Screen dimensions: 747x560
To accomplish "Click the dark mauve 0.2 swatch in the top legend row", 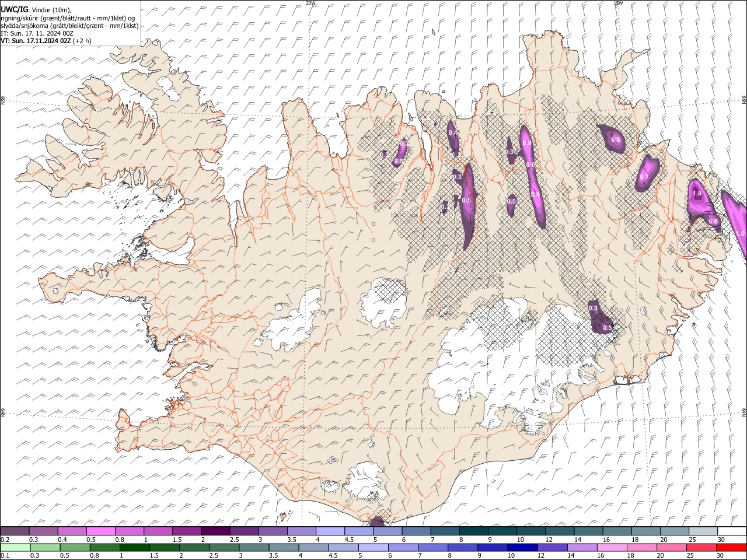I will (15, 531).
